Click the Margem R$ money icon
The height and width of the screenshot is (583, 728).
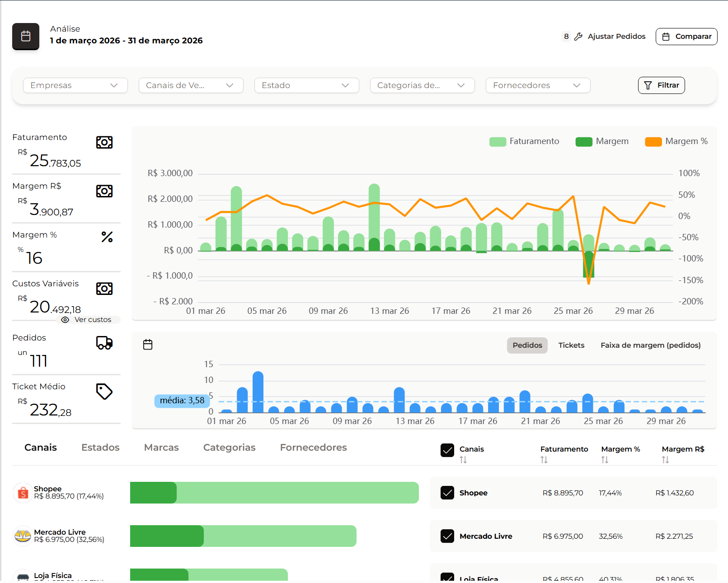coord(104,191)
